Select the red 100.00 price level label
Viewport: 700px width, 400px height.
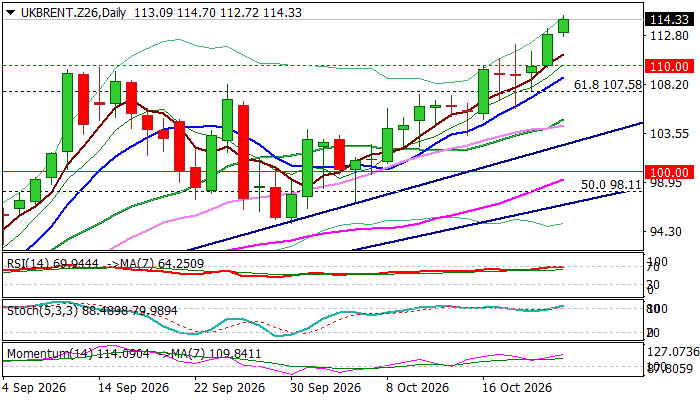[x=669, y=172]
